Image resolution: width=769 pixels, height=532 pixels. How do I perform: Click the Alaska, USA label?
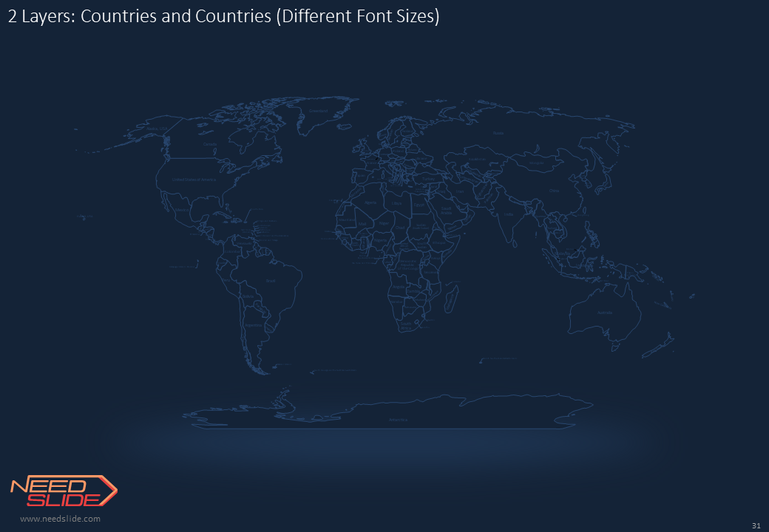coord(157,129)
